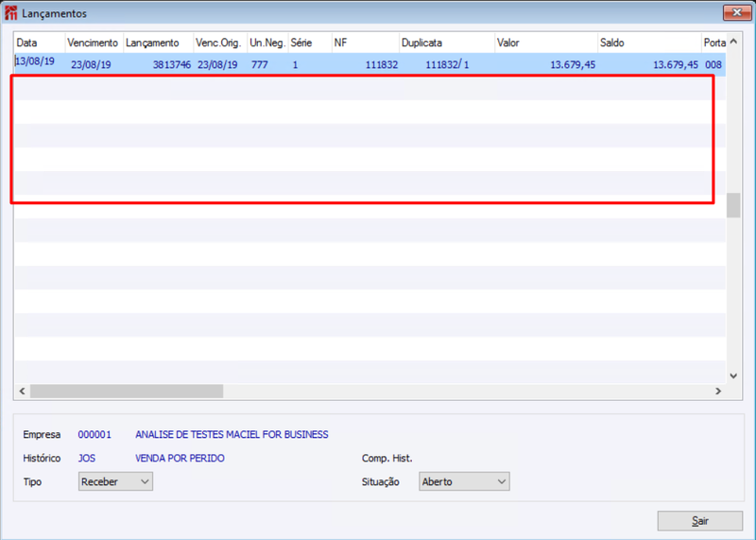Screen dimensions: 756x540
Task: Sort by the Data column header
Action: click(40, 43)
